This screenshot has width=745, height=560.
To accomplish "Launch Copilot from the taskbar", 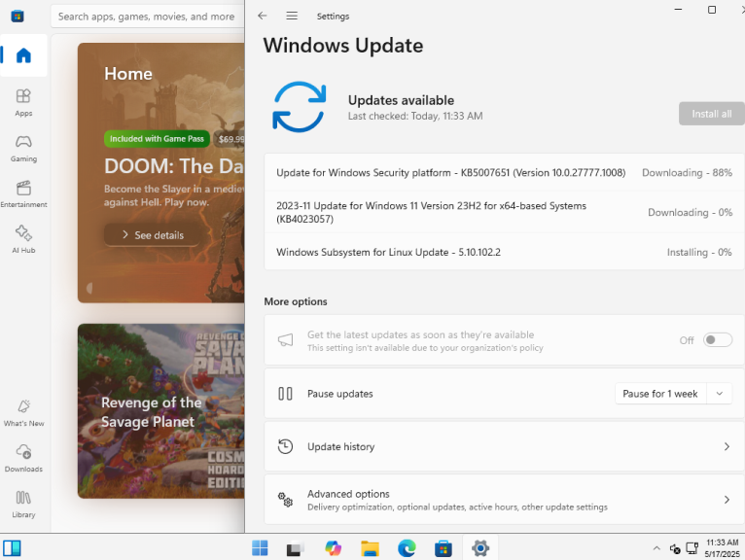I will coord(333,548).
